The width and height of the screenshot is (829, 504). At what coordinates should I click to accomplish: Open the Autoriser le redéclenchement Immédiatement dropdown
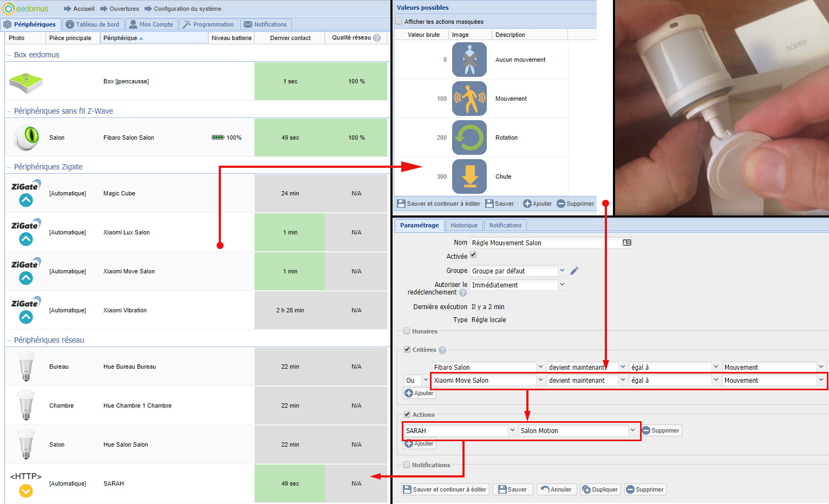(x=562, y=285)
